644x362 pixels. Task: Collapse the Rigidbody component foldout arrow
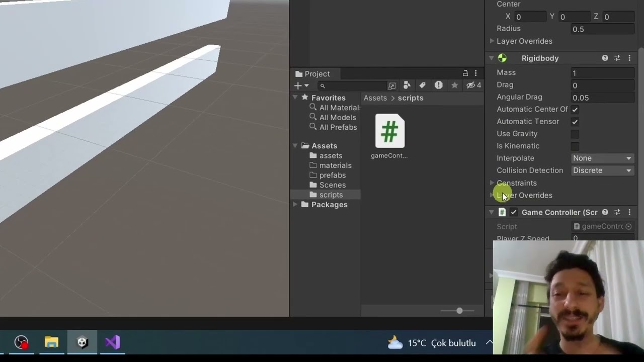491,58
